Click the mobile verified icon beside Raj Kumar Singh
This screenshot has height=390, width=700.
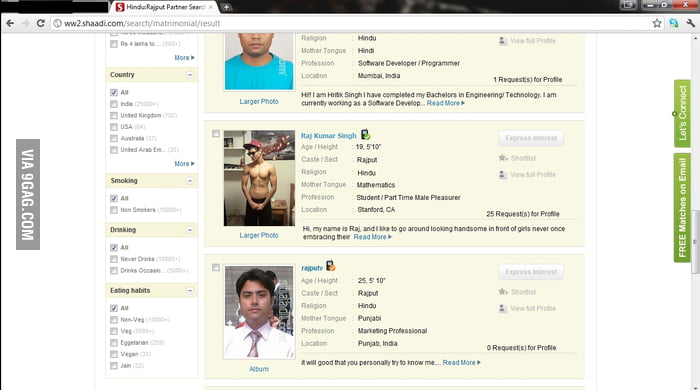365,134
